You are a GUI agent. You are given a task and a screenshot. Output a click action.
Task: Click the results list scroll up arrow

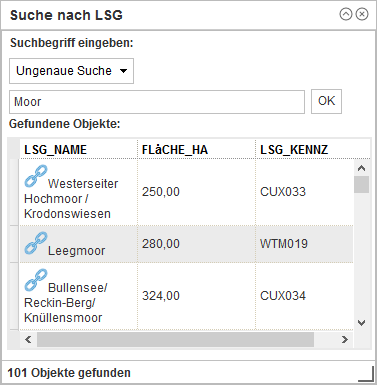click(x=362, y=168)
